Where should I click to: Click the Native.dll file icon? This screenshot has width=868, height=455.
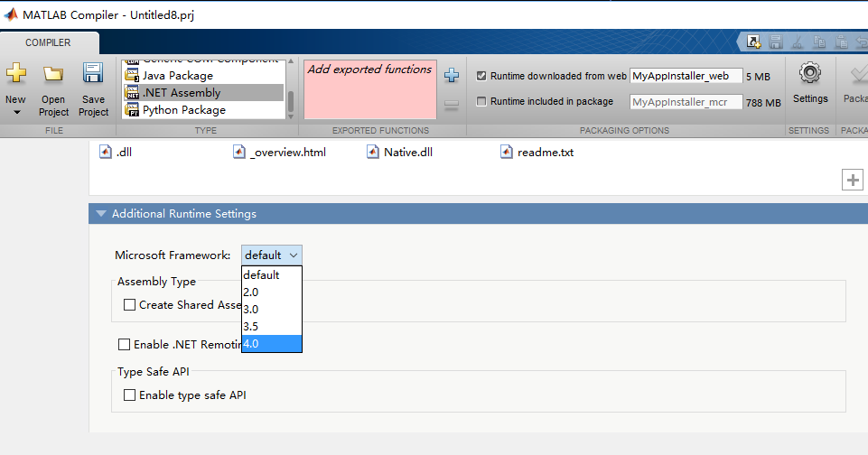tap(374, 153)
